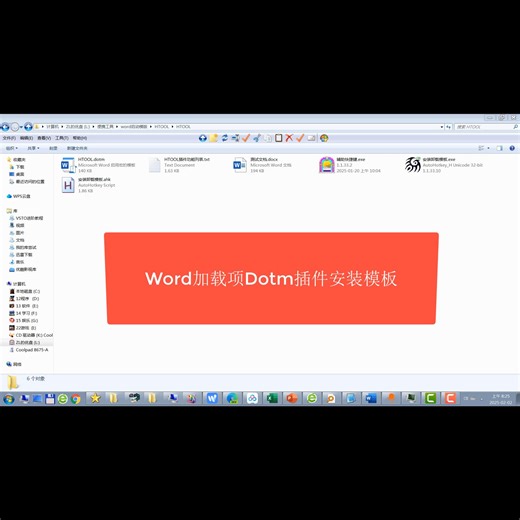Open the Windows Start orb
520x520 pixels.
point(8,398)
